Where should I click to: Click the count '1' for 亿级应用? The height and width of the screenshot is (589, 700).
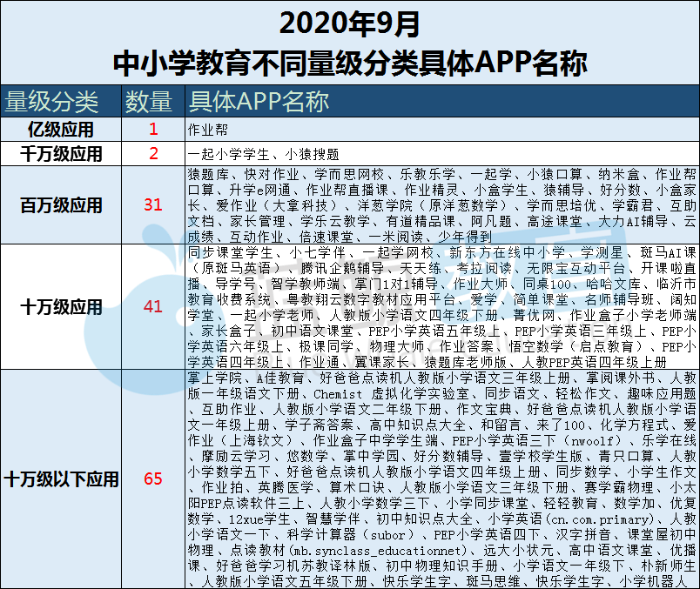click(153, 130)
